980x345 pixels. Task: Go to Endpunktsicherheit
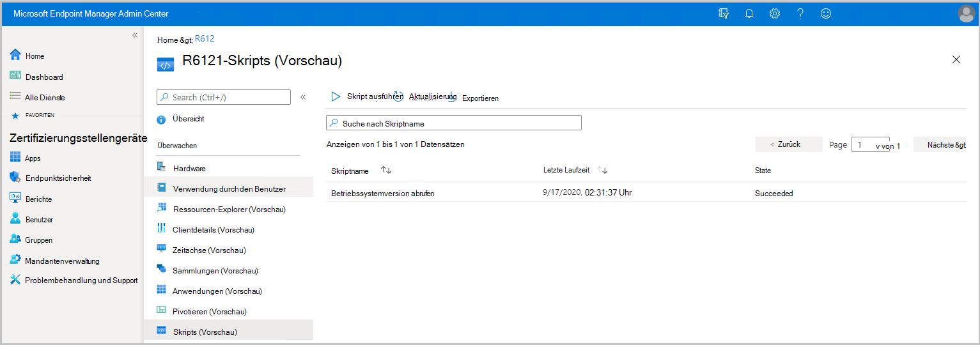(x=58, y=178)
